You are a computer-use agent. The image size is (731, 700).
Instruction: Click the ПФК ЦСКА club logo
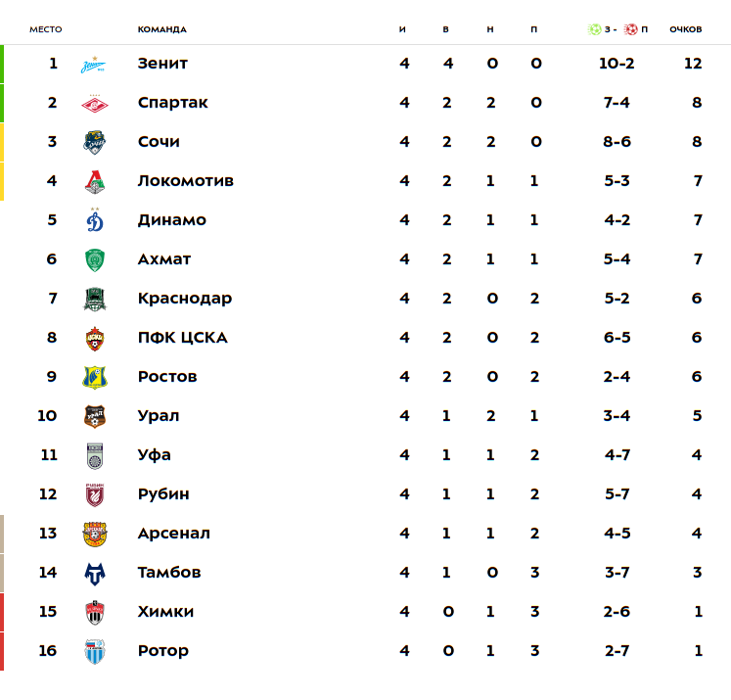tap(95, 339)
